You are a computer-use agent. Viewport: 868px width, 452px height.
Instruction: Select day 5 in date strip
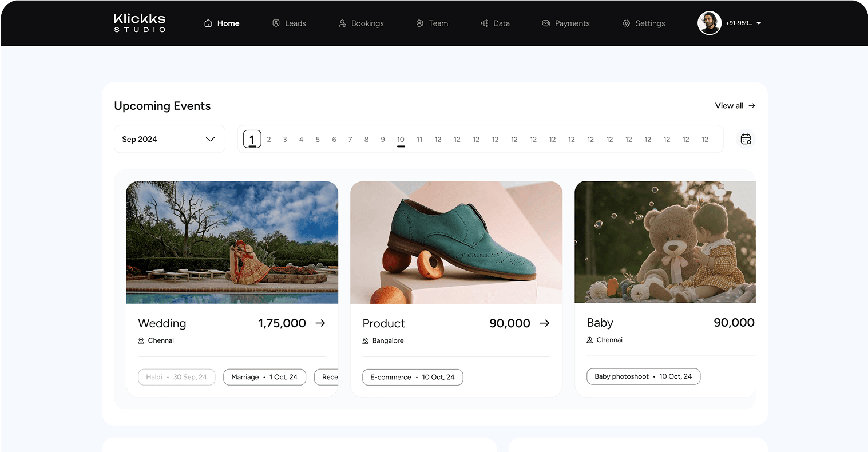(x=318, y=140)
